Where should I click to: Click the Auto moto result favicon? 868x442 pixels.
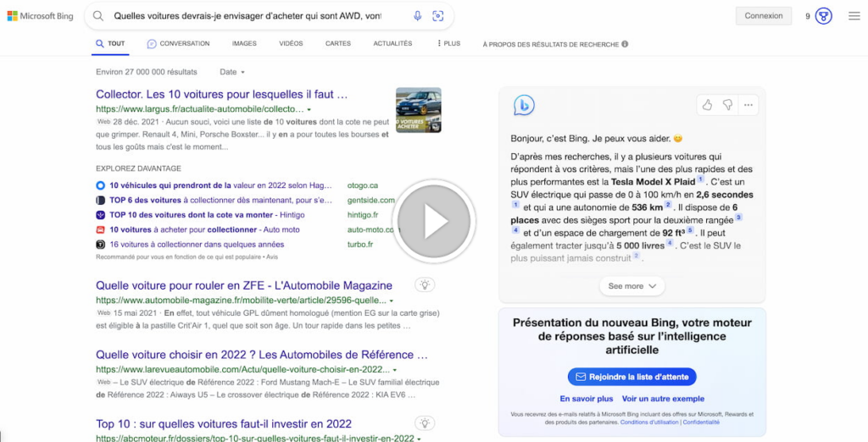[x=100, y=229]
